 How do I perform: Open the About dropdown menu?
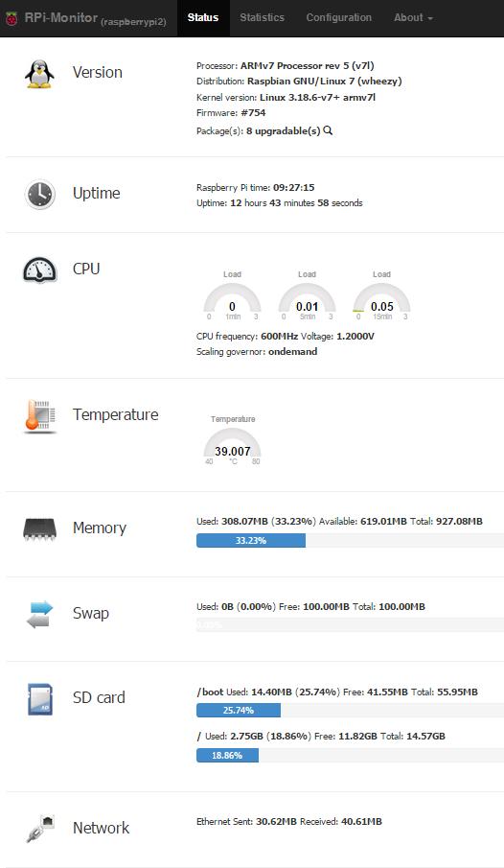click(413, 17)
